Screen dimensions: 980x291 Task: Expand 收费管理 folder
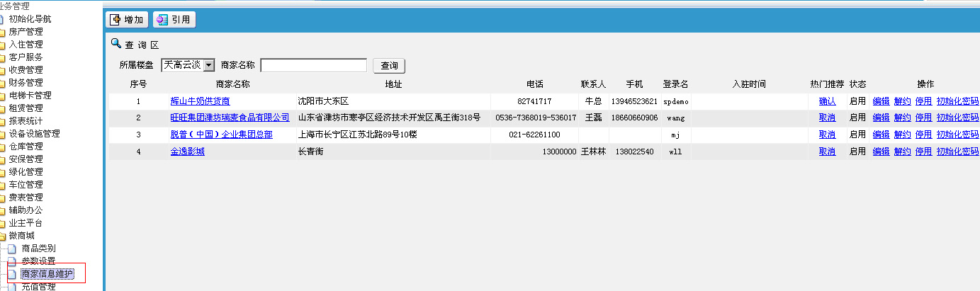[x=26, y=70]
